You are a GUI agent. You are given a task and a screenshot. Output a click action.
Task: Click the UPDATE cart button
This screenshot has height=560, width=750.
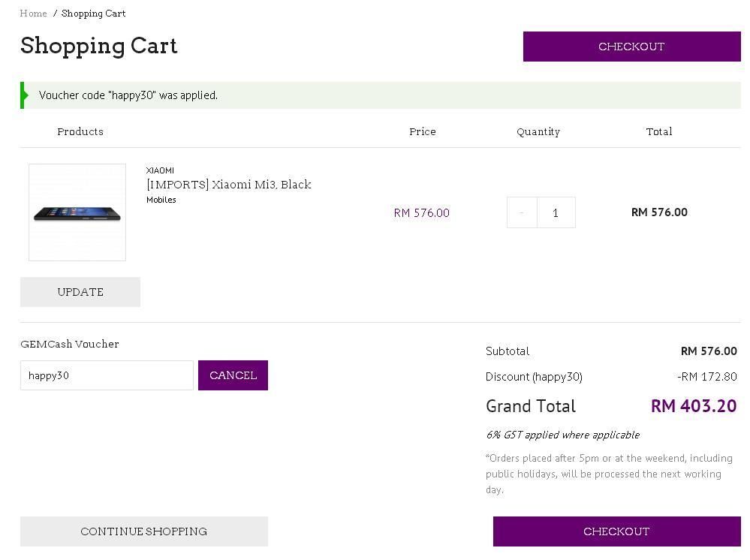point(80,292)
